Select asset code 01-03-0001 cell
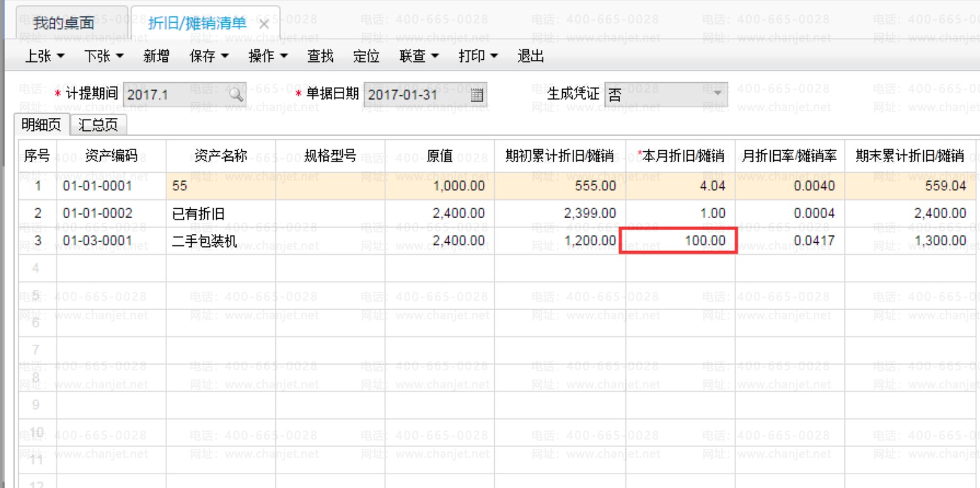 112,240
